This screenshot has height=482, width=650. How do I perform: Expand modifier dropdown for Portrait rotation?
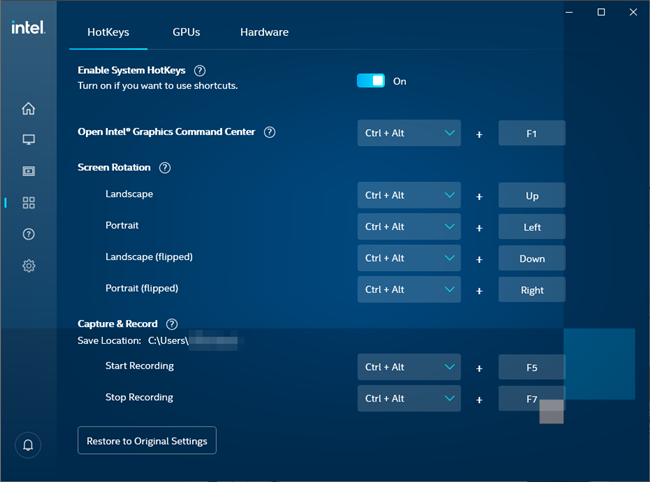pos(409,227)
